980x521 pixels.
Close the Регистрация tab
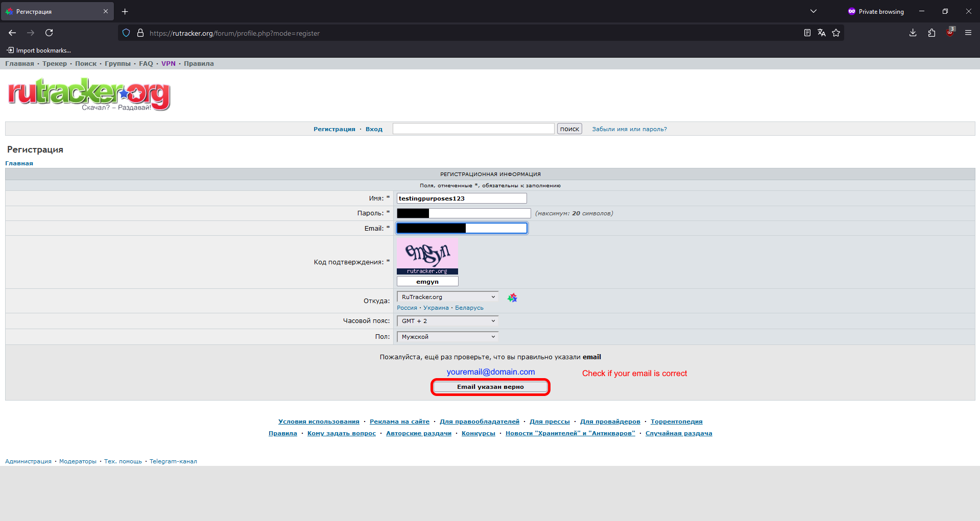106,11
